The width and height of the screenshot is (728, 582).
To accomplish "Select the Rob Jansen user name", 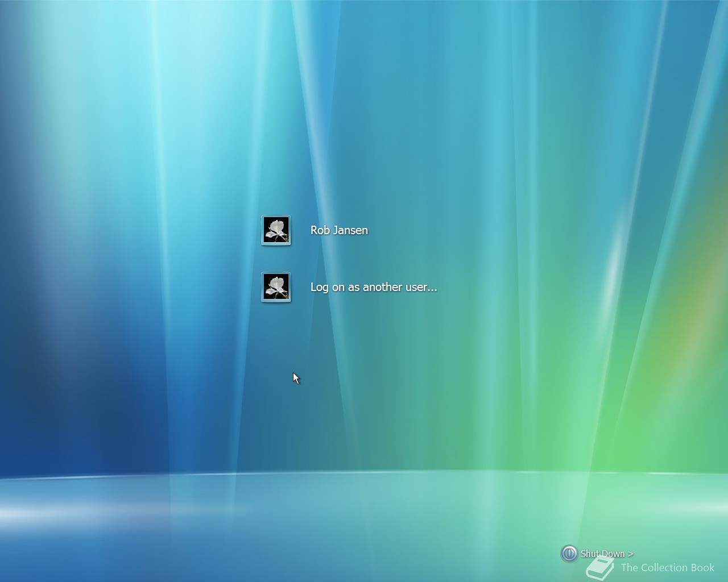I will pos(339,230).
